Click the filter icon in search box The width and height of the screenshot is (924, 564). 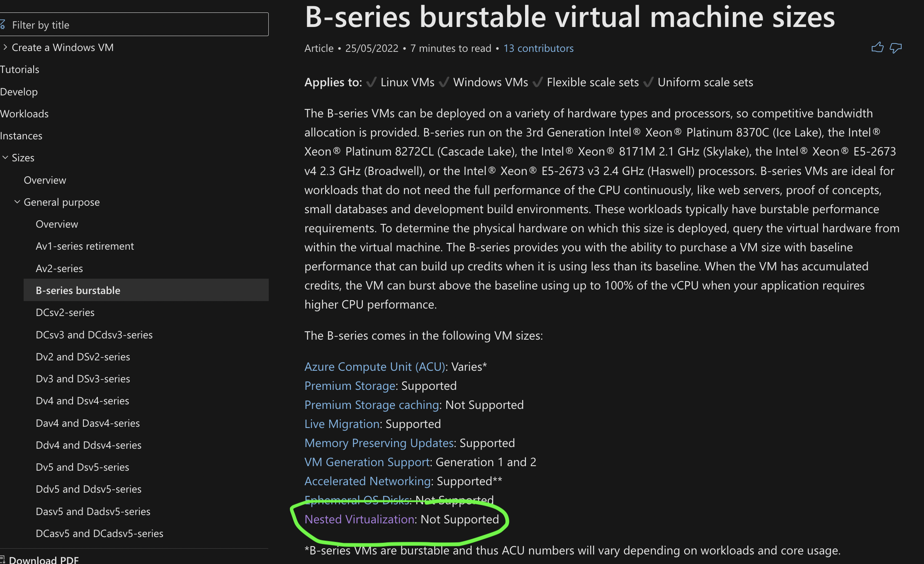pos(2,25)
